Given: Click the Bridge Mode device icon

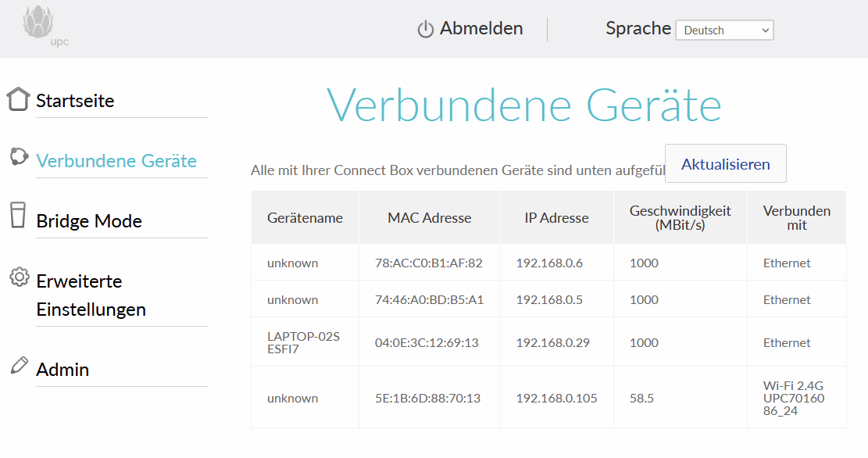Looking at the screenshot, I should 18,215.
